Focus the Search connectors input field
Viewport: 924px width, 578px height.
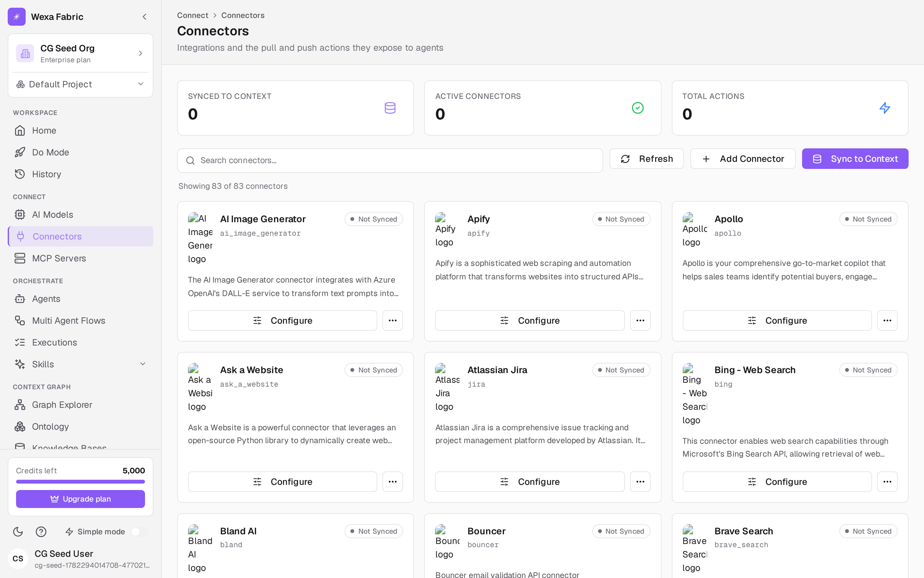390,161
